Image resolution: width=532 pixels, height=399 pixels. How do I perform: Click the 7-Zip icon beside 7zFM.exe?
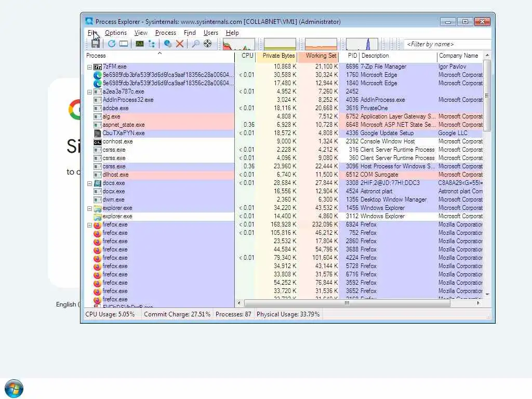click(98, 67)
